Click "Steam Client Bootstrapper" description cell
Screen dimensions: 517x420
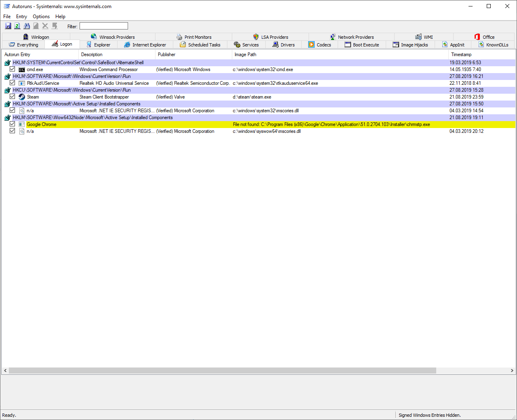click(x=104, y=97)
